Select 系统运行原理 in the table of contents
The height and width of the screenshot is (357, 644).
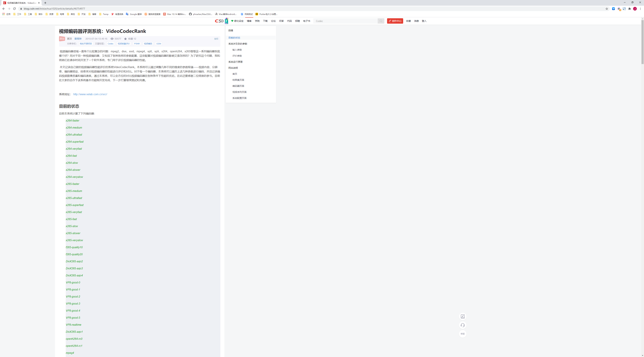point(235,62)
